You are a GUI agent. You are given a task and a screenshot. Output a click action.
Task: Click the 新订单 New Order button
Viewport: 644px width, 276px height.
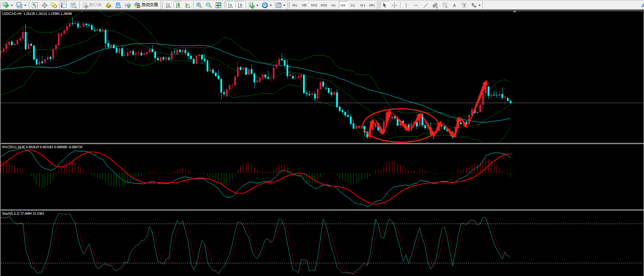(92, 5)
